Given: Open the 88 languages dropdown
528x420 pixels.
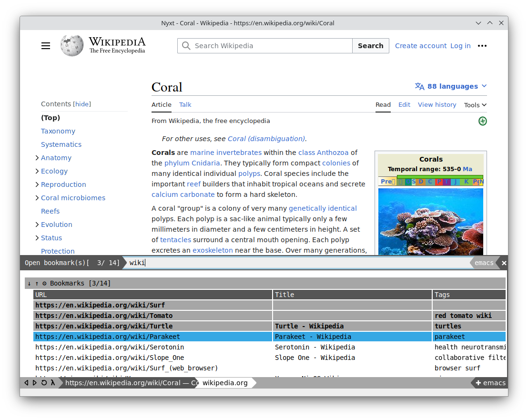Looking at the screenshot, I should coord(451,86).
